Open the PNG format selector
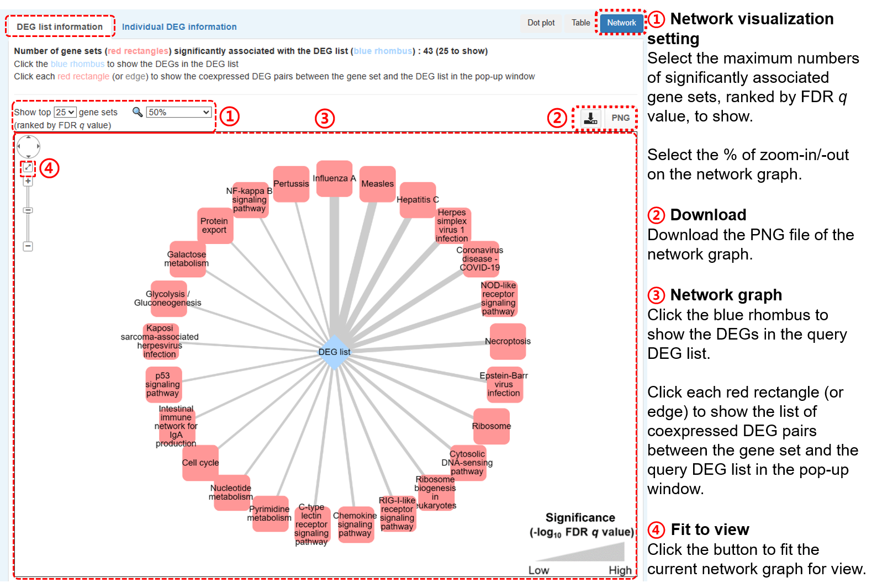Image resolution: width=877 pixels, height=588 pixels. [x=620, y=118]
